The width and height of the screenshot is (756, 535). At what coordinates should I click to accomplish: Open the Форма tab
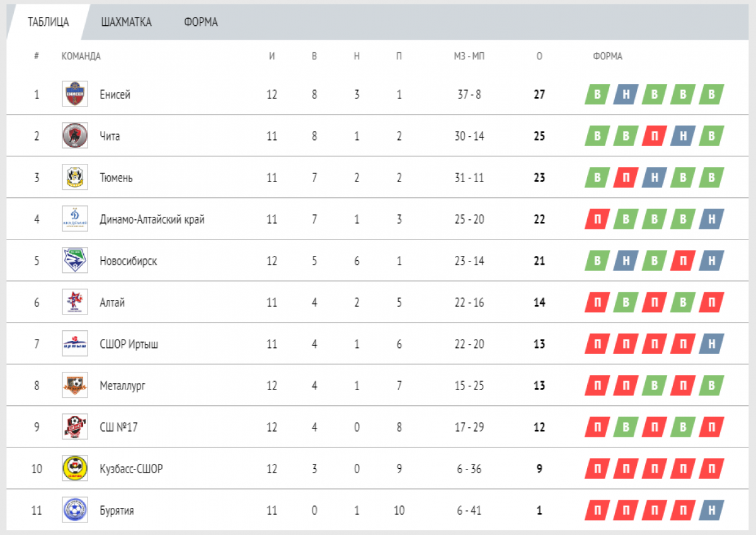point(201,22)
